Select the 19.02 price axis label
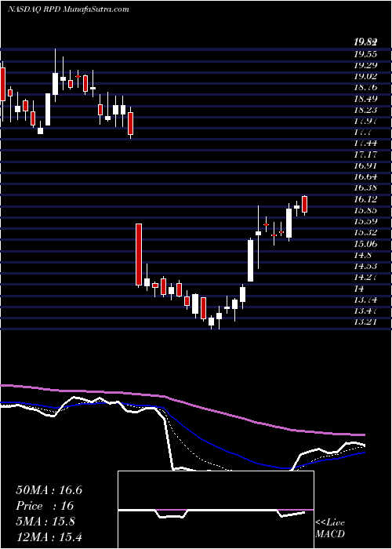The width and height of the screenshot is (392, 549). coord(365,77)
